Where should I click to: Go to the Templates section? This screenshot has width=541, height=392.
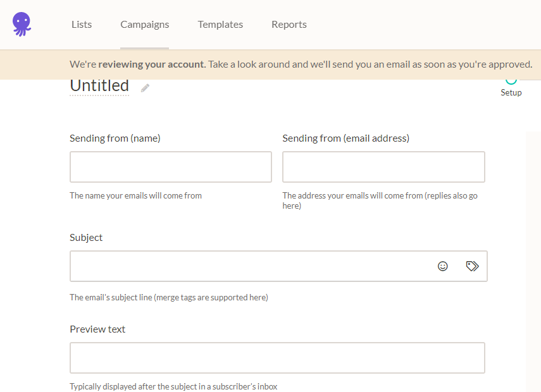220,25
